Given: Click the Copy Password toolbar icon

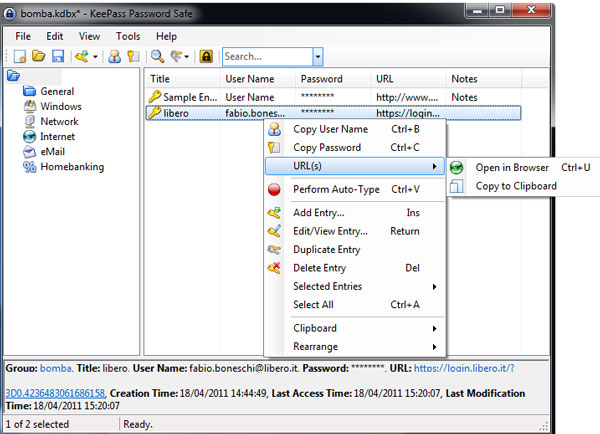Looking at the screenshot, I should [x=133, y=57].
